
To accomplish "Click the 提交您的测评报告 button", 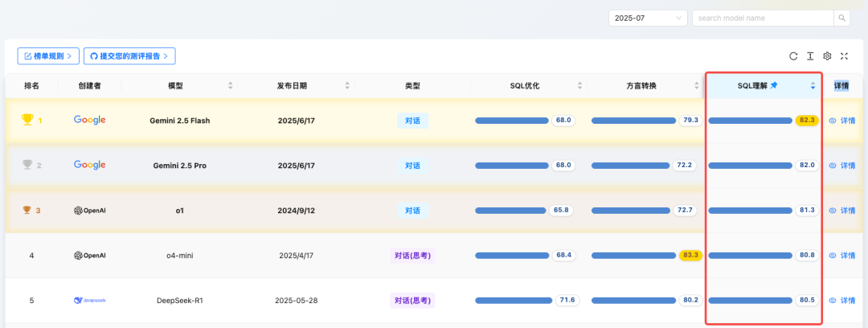I will click(129, 56).
